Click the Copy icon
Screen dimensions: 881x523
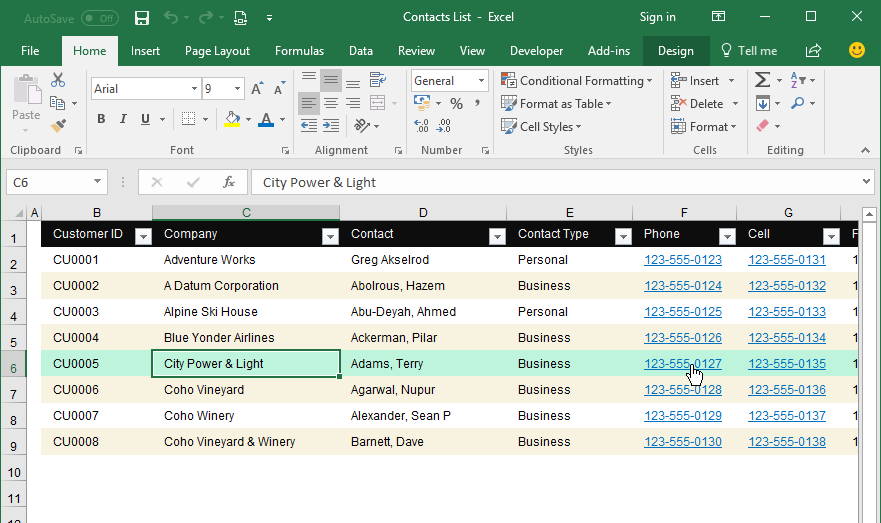tap(57, 103)
